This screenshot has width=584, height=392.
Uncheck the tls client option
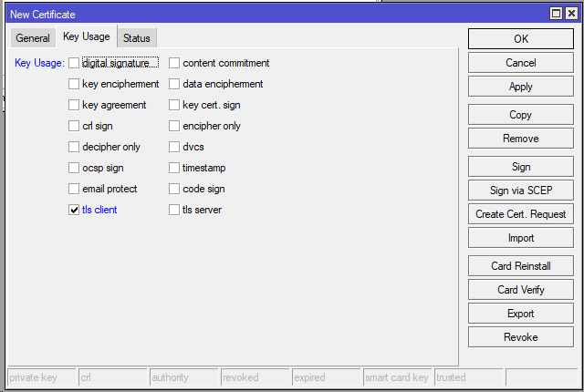click(74, 210)
